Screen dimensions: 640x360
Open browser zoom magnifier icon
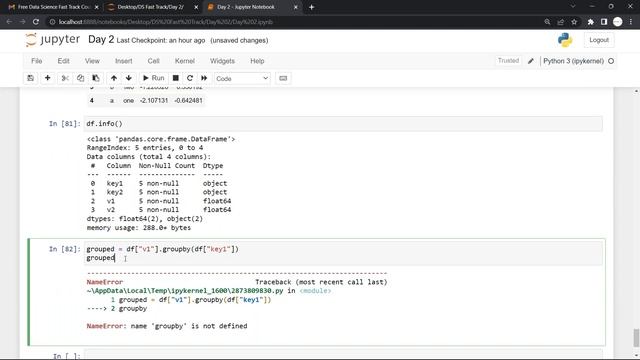pos(547,22)
